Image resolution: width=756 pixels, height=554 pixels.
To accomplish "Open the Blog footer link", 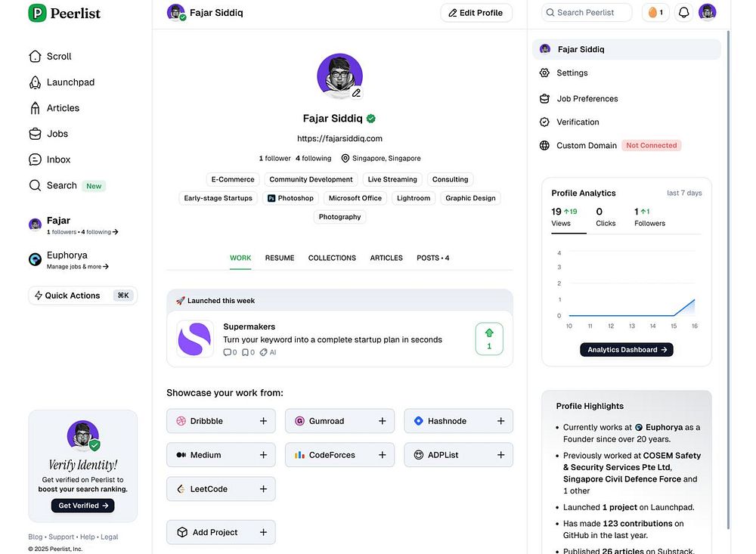I will click(36, 537).
